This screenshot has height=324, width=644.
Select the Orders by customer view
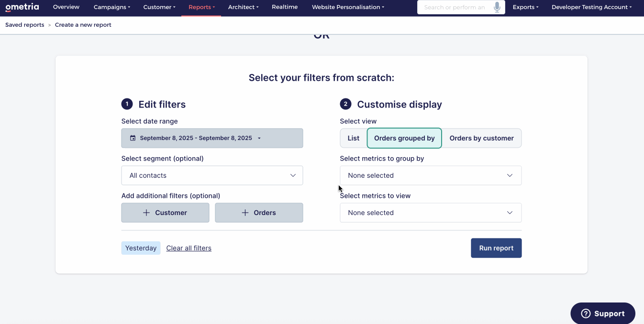pyautogui.click(x=482, y=138)
